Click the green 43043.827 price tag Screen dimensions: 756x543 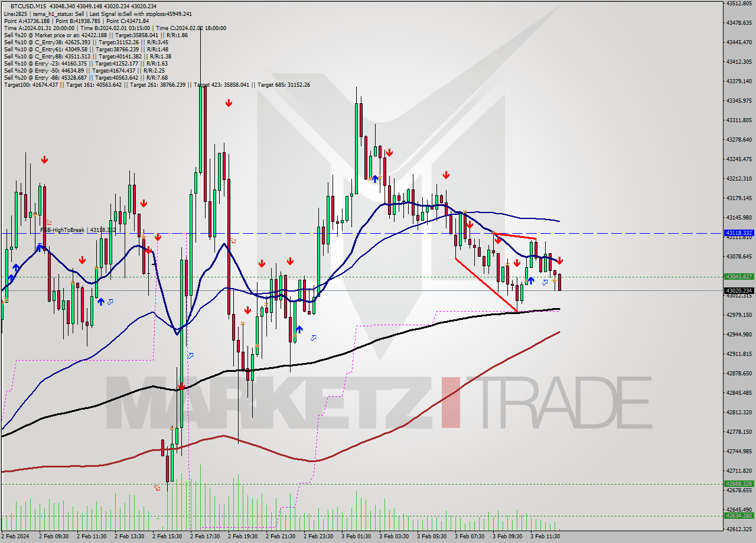pyautogui.click(x=739, y=276)
